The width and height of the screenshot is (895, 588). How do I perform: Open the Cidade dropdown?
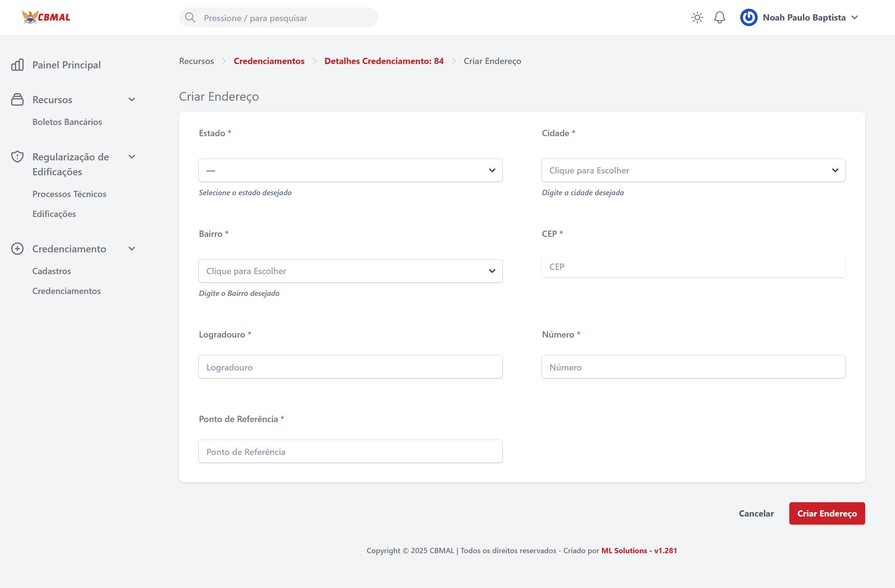(x=693, y=170)
